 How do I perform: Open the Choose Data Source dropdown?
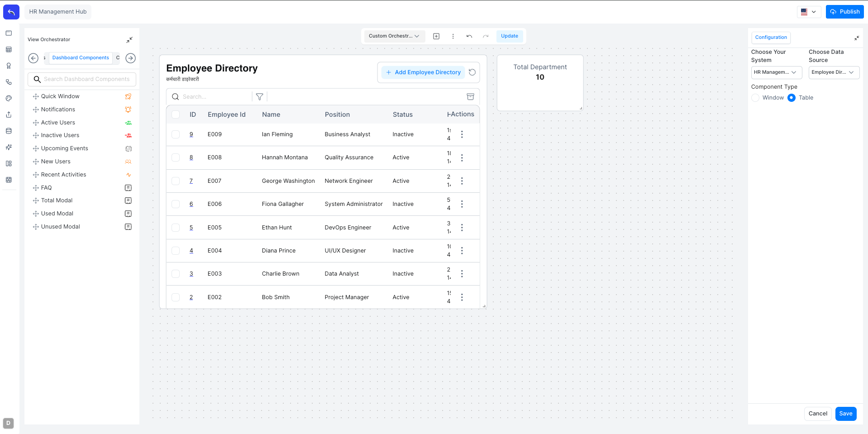[833, 72]
